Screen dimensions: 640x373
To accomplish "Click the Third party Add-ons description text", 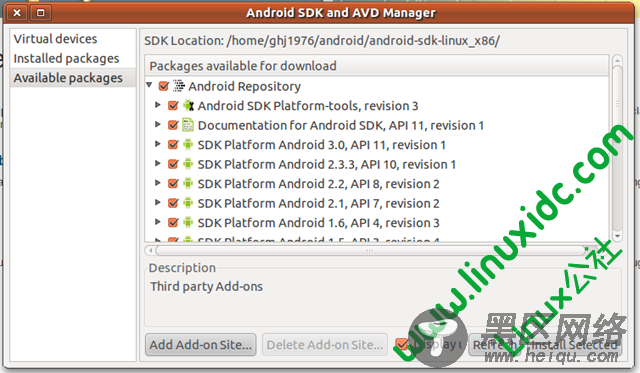I will [207, 286].
